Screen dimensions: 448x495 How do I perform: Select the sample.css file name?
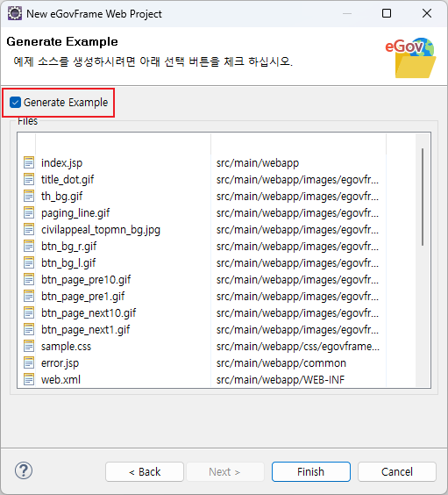pos(67,347)
